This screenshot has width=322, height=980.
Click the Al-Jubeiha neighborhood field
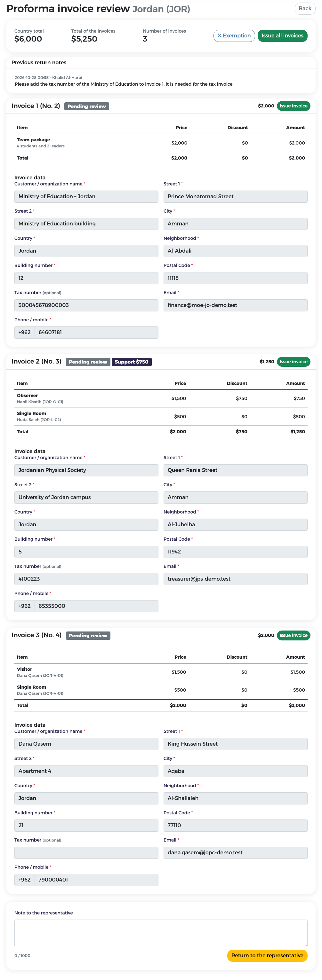click(236, 525)
